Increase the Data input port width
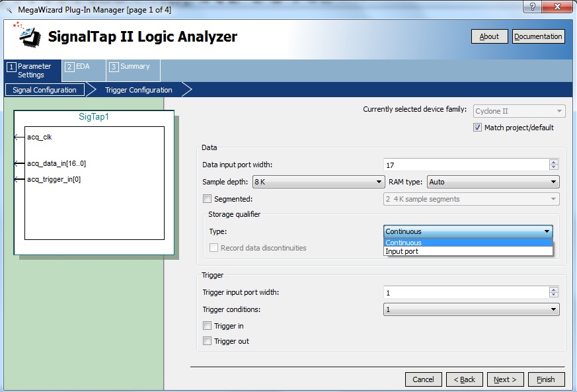 click(554, 162)
